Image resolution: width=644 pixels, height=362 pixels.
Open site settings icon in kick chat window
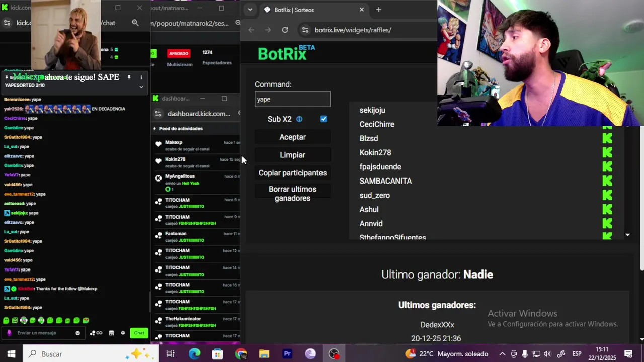[7, 23]
